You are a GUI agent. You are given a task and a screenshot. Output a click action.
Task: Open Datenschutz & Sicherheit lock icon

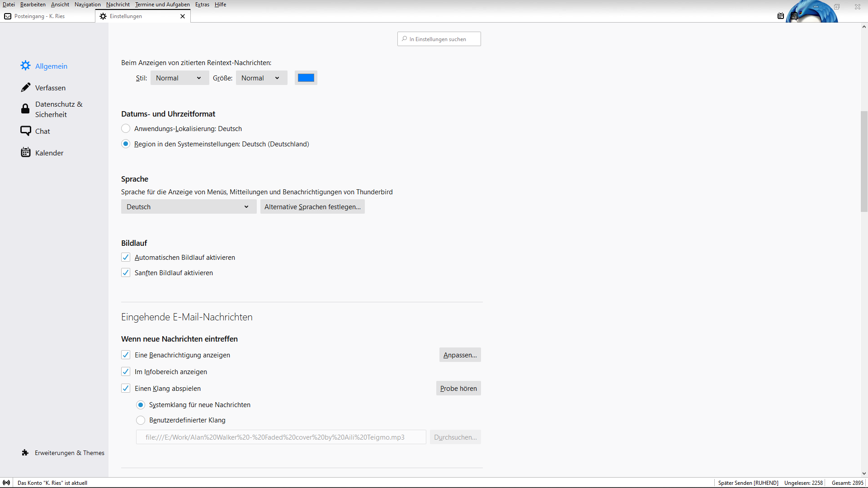[25, 109]
